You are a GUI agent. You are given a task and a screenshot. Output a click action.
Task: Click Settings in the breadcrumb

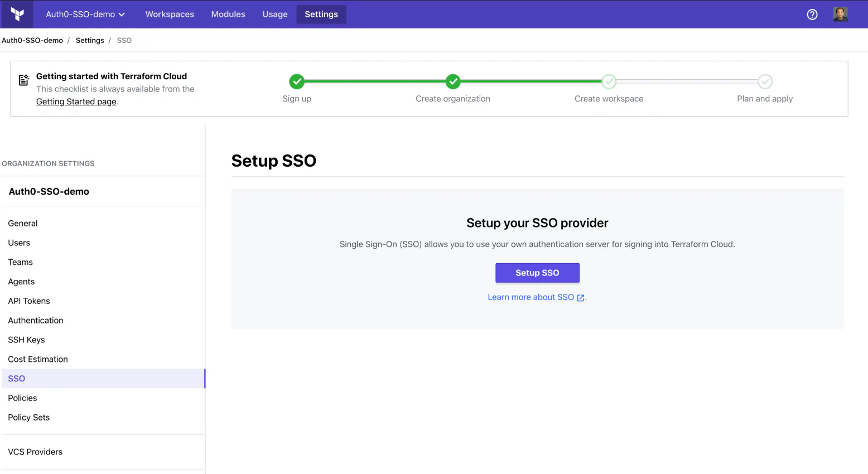(x=90, y=40)
